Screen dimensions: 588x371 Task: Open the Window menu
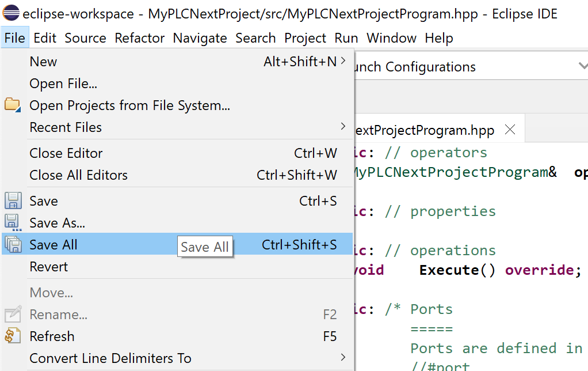[391, 38]
